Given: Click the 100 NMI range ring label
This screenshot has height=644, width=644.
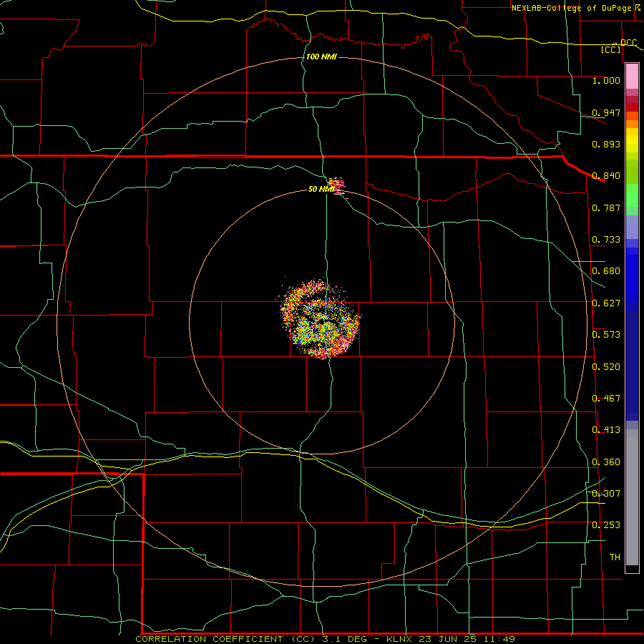Looking at the screenshot, I should point(321,57).
